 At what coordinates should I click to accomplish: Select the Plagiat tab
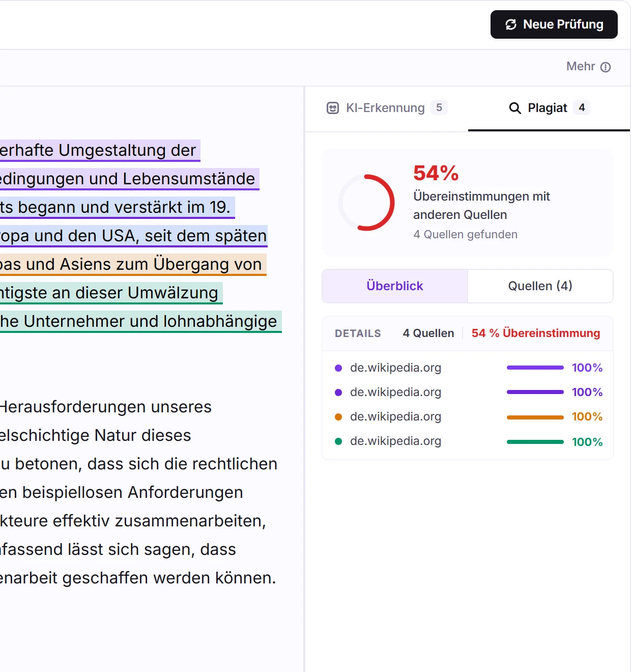click(x=549, y=108)
